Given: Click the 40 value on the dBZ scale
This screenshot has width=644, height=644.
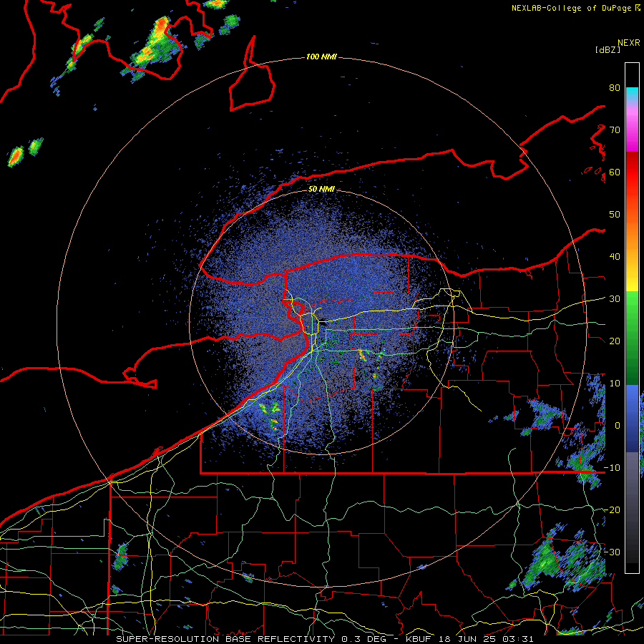Looking at the screenshot, I should tap(615, 256).
